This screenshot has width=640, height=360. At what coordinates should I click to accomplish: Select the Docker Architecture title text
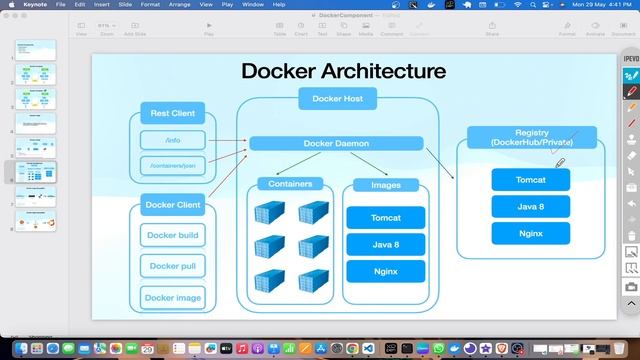(343, 71)
